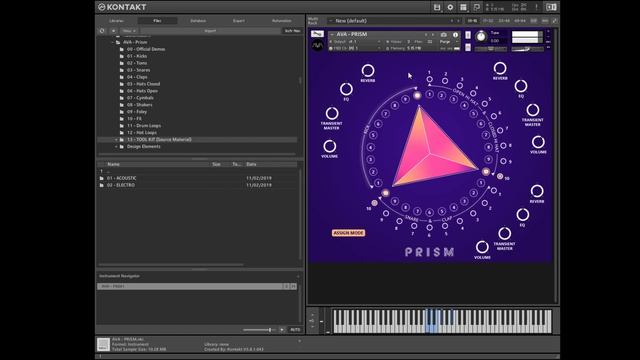Screen dimensions: 640x360
Task: Select the 17-32 rack page
Action: tap(488, 21)
